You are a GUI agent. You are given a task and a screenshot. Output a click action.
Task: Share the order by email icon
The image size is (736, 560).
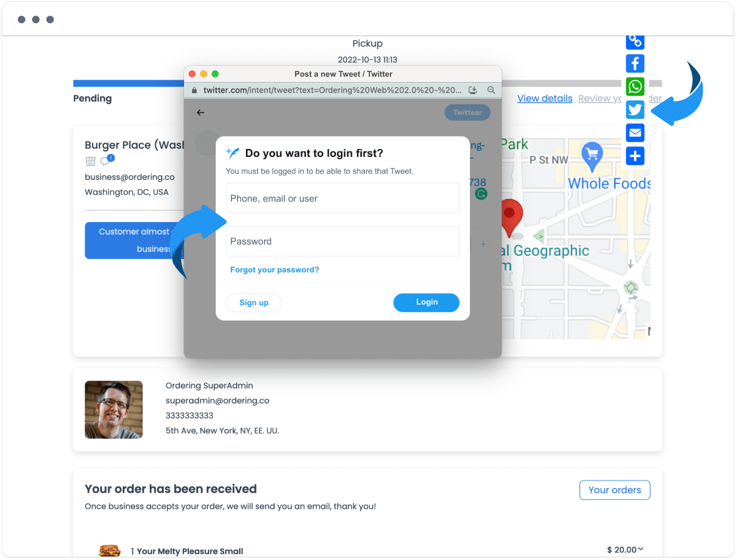635,133
